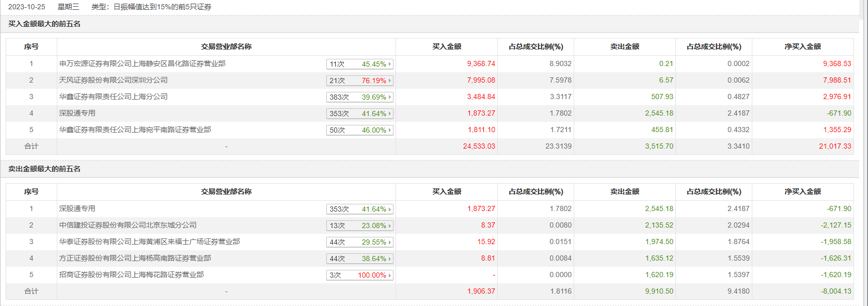This screenshot has height=306, width=868.
Task: Open 中信建投证券北京东城分公司 link
Action: click(x=128, y=225)
